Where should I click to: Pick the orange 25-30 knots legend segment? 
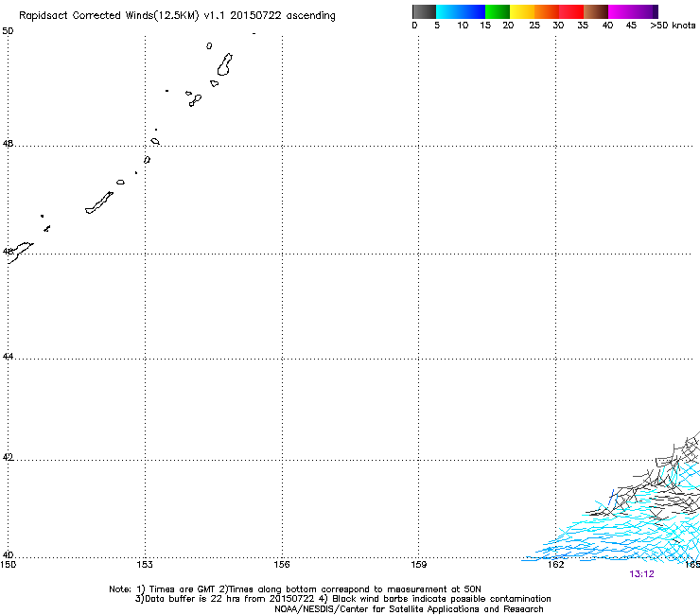pyautogui.click(x=547, y=11)
